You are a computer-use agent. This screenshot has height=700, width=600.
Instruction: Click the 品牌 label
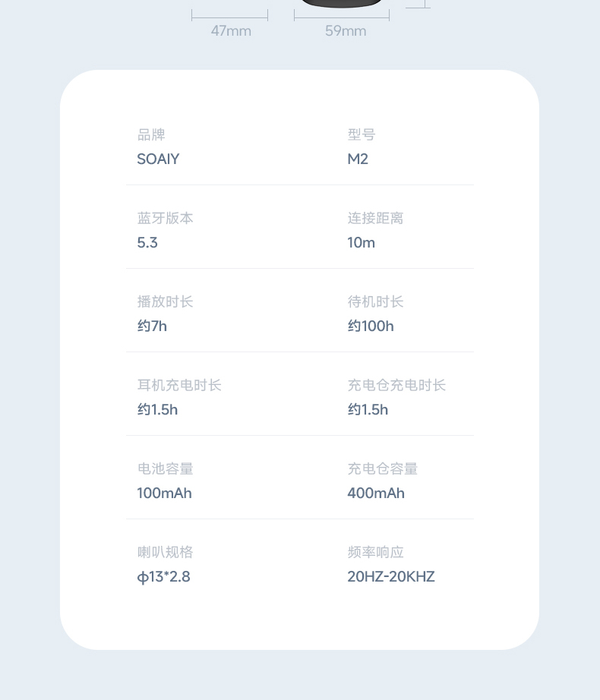[x=151, y=134]
